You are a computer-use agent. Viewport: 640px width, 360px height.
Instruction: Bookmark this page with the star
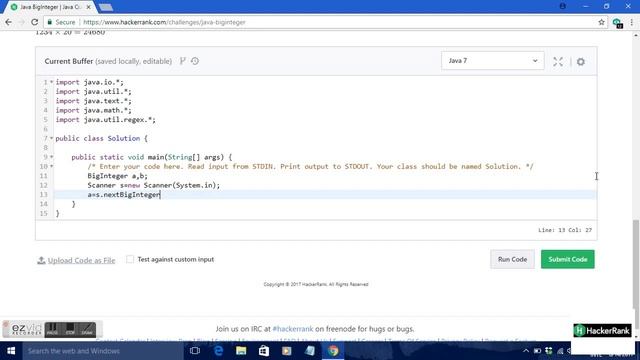pyautogui.click(x=601, y=22)
